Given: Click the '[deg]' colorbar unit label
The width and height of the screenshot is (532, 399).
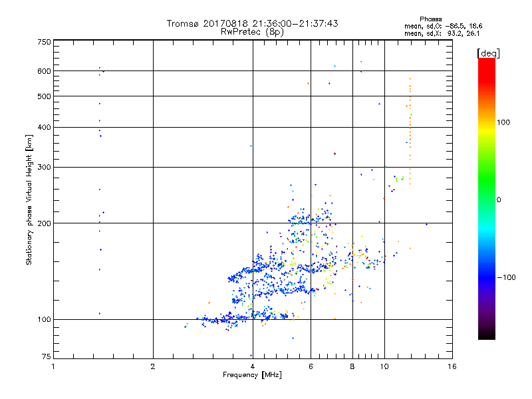Looking at the screenshot, I should 488,53.
